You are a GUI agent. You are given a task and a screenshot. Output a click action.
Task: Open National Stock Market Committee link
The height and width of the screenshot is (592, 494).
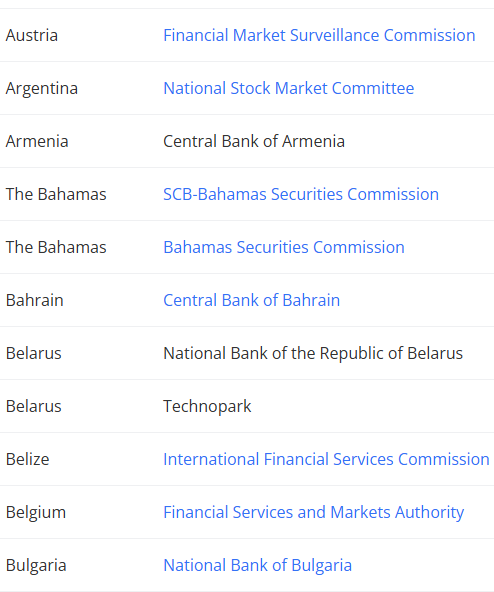click(289, 88)
